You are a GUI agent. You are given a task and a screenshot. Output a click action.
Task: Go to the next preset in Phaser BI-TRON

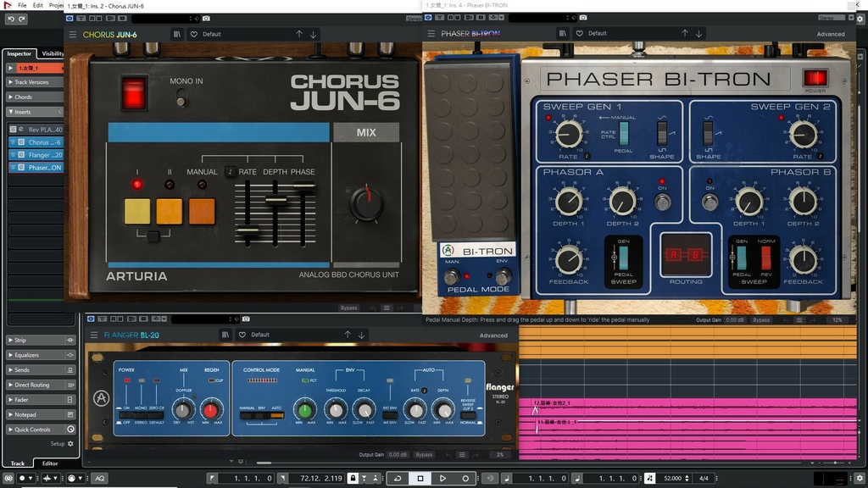[699, 34]
